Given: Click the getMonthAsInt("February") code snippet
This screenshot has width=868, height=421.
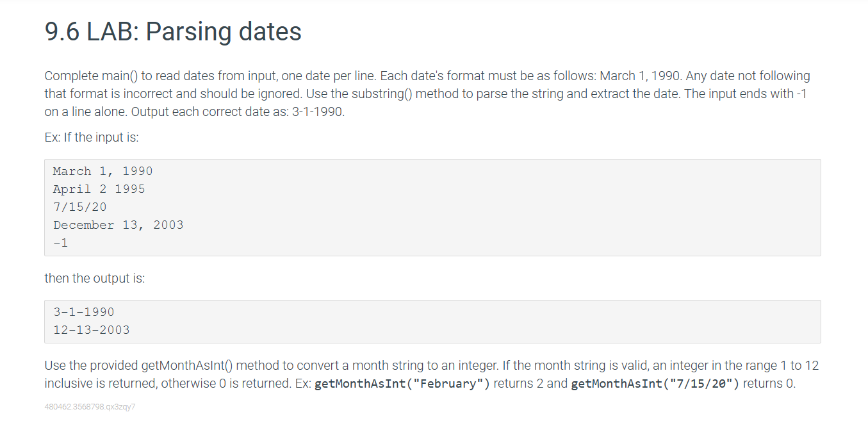Looking at the screenshot, I should click(x=402, y=384).
